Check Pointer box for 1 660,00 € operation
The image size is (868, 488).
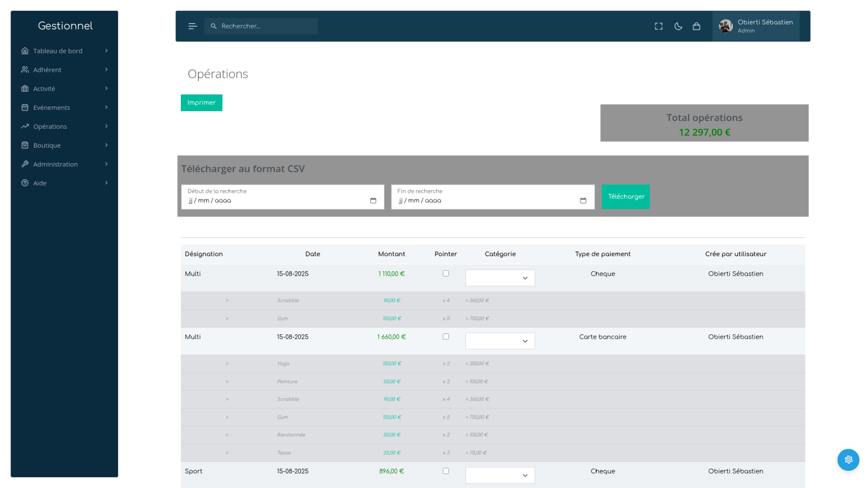446,337
